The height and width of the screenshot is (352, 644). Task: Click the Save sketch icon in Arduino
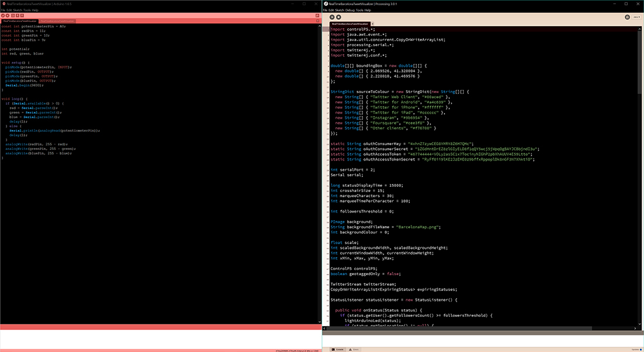coord(22,16)
